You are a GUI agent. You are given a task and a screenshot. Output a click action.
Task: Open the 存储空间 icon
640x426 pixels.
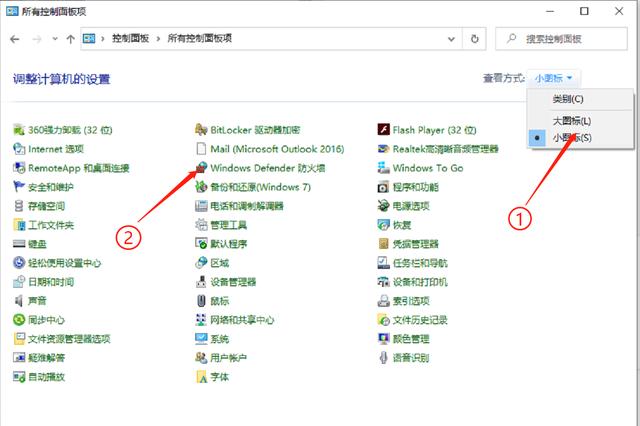(x=19, y=206)
